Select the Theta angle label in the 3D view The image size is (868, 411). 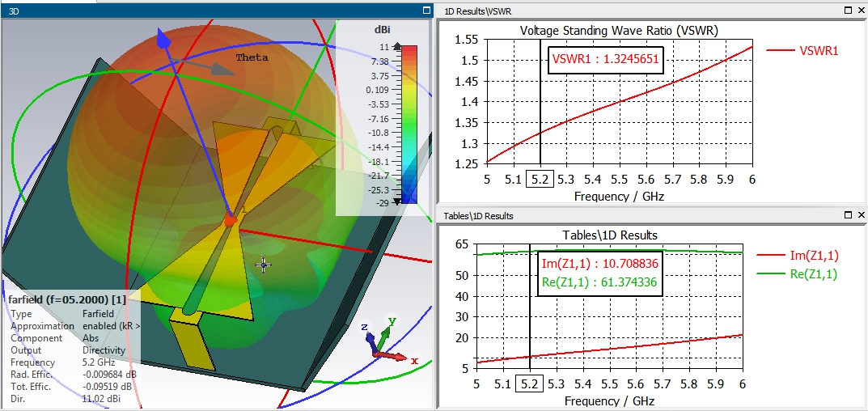pos(252,57)
